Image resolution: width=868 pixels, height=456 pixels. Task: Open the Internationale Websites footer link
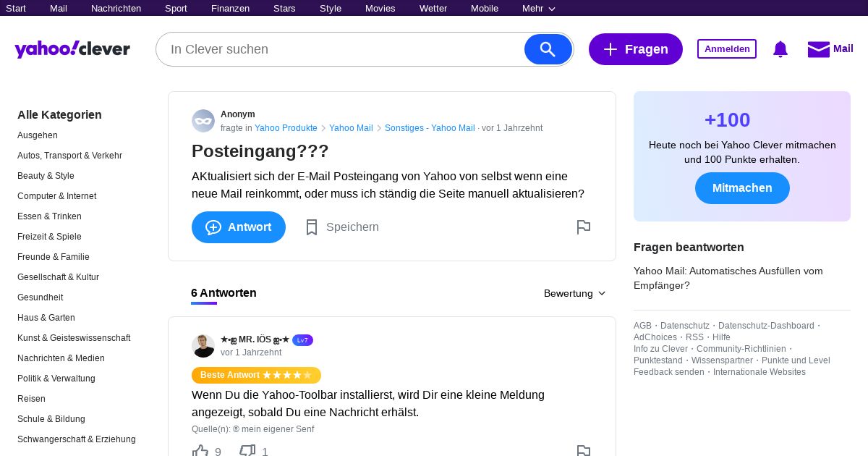(759, 372)
